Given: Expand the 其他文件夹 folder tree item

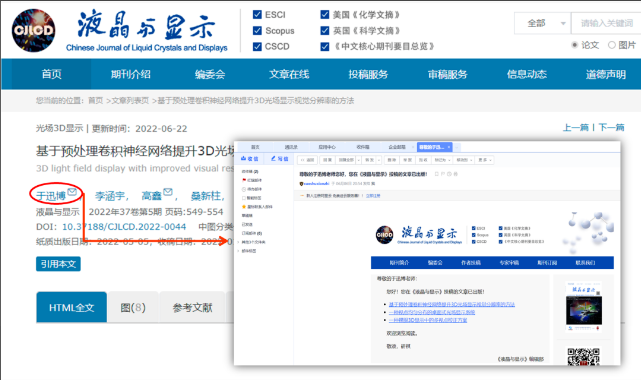Looking at the screenshot, I should (x=238, y=242).
